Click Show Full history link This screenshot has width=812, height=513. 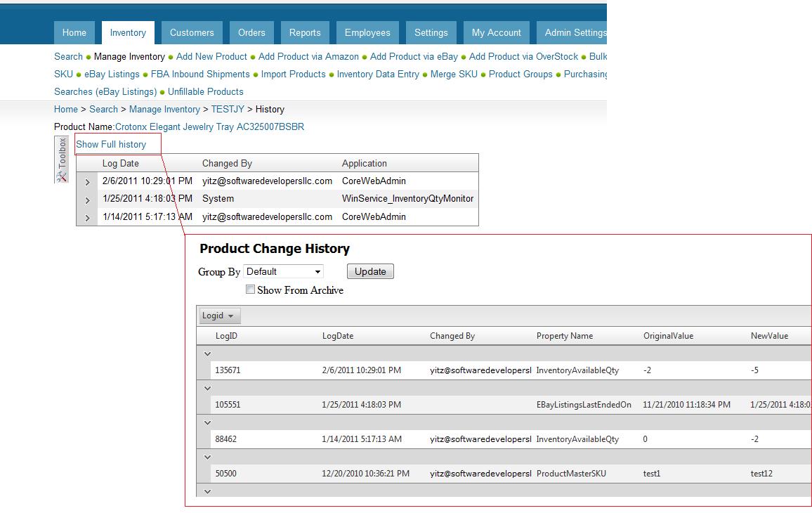111,145
